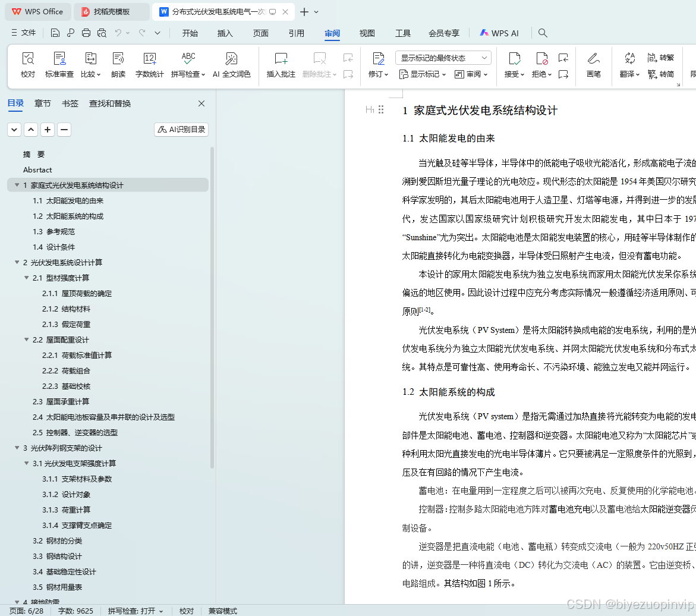This screenshot has height=616, width=696.
Task: Click 字数: 9625 in status bar
Action: click(x=75, y=611)
